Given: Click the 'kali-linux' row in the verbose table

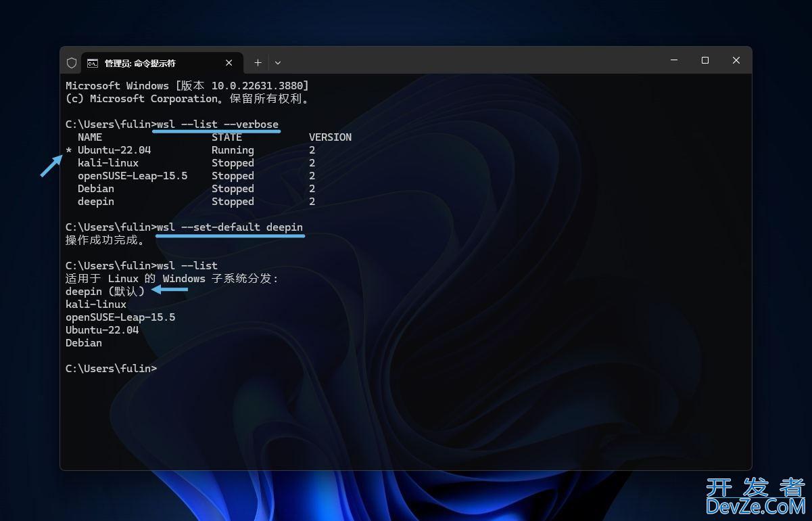Looking at the screenshot, I should 196,163.
